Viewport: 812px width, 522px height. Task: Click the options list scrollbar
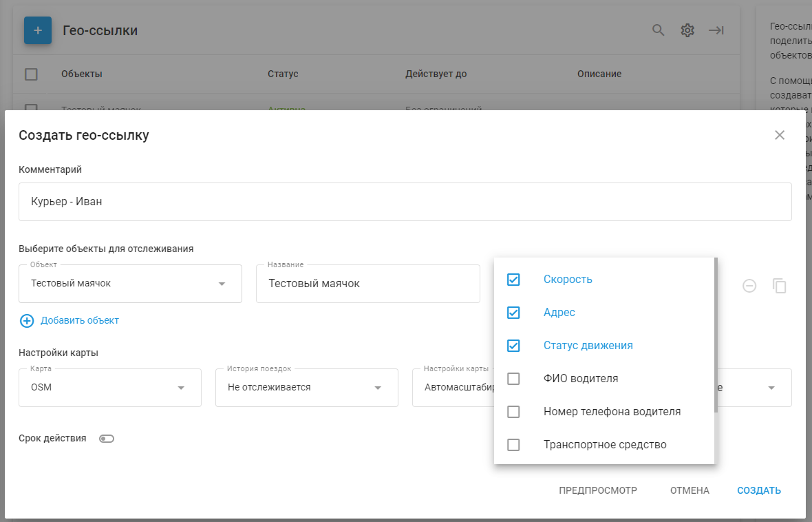coord(716,335)
